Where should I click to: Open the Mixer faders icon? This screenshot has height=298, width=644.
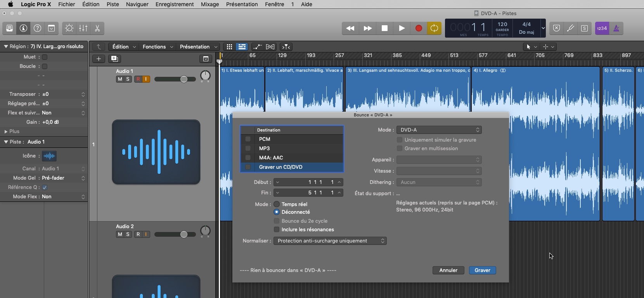pyautogui.click(x=83, y=28)
